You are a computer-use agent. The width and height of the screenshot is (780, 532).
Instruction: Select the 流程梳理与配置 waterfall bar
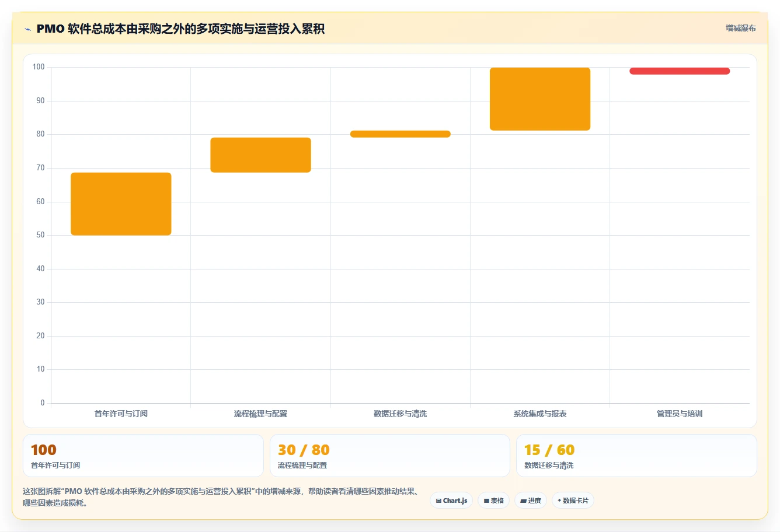pyautogui.click(x=260, y=155)
